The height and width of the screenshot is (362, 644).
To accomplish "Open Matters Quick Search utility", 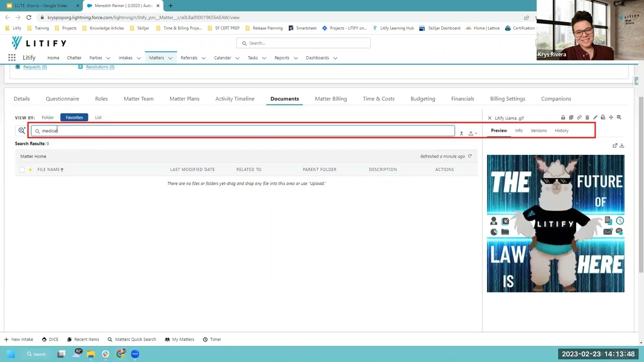I will point(132,339).
